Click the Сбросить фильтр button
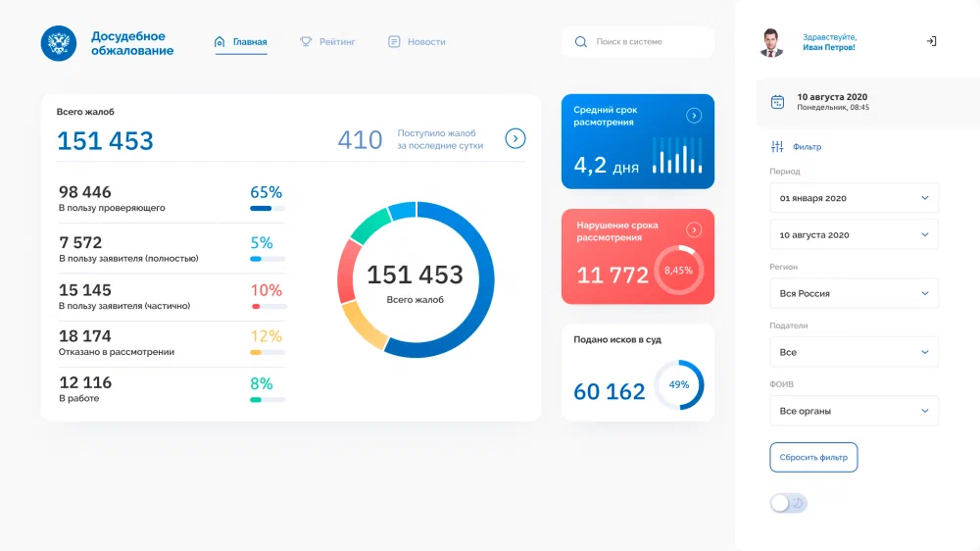Image resolution: width=980 pixels, height=551 pixels. [813, 457]
